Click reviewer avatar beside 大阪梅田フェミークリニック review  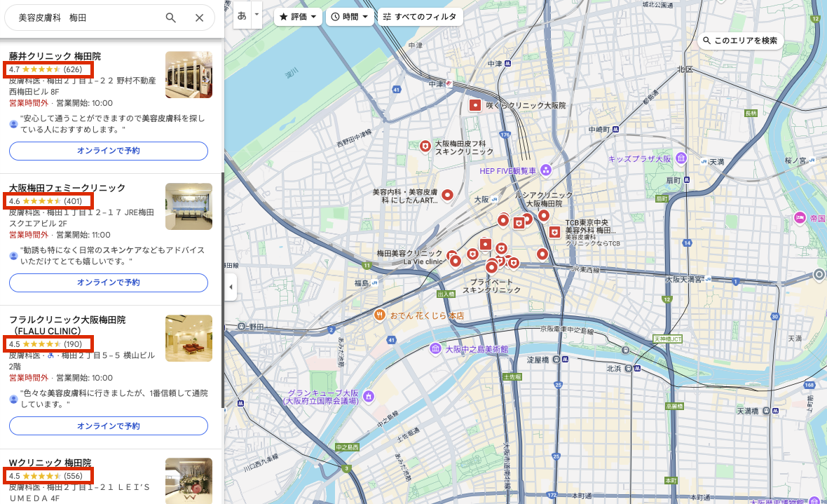coord(14,256)
